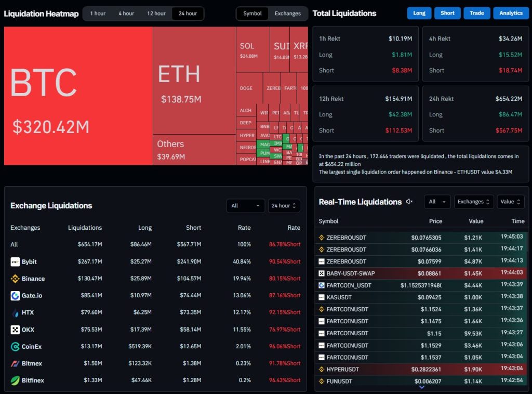This screenshot has width=532, height=394.
Task: Mute the Real-Time Liquidations sound alerts
Action: [409, 201]
